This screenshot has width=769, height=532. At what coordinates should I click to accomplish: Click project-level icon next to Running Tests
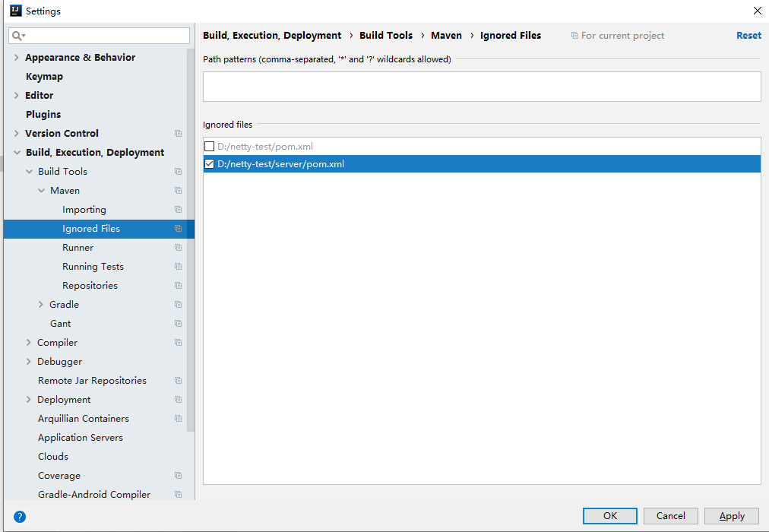pos(178,267)
